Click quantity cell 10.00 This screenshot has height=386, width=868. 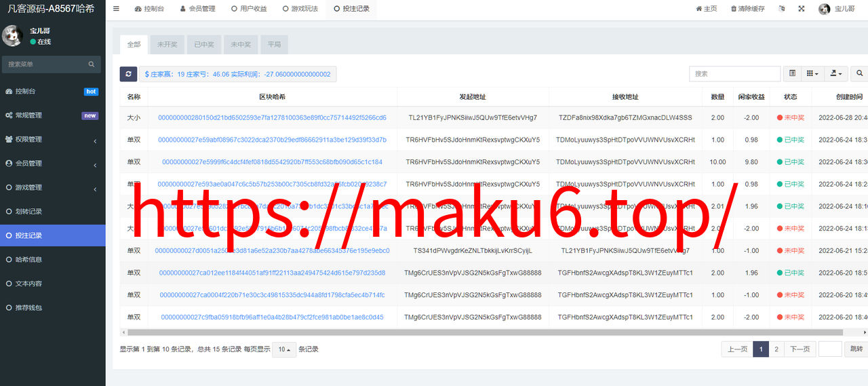tap(717, 162)
